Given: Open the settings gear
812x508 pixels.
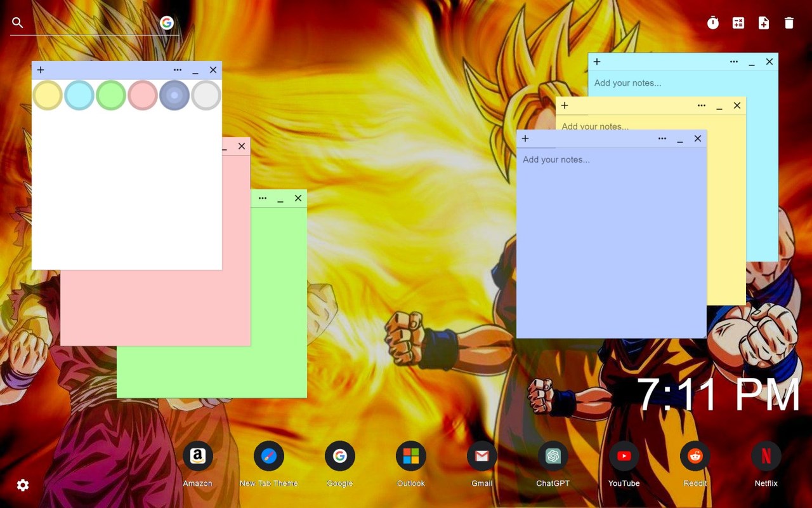Looking at the screenshot, I should [23, 485].
